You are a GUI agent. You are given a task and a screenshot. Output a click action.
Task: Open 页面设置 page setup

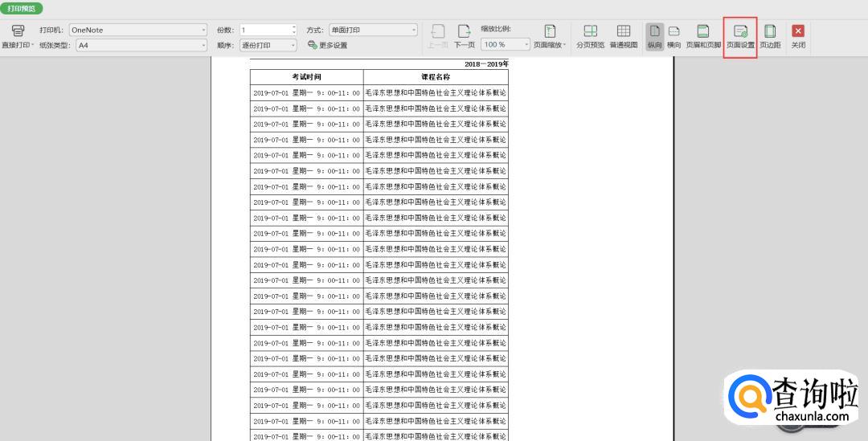[740, 36]
